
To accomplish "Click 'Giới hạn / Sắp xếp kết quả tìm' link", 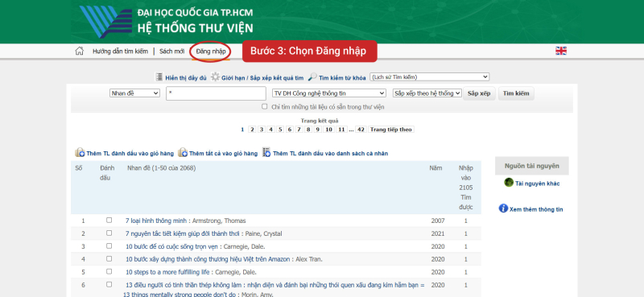I will (x=262, y=77).
